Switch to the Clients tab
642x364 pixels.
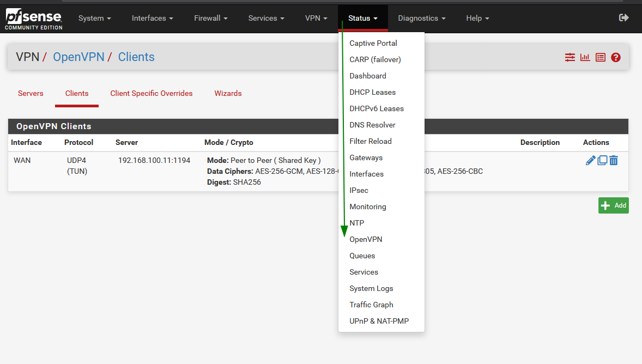(77, 93)
